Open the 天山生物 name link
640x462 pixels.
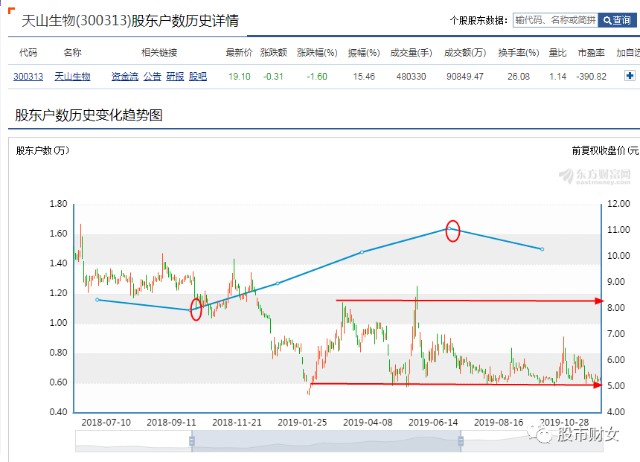pyautogui.click(x=72, y=76)
